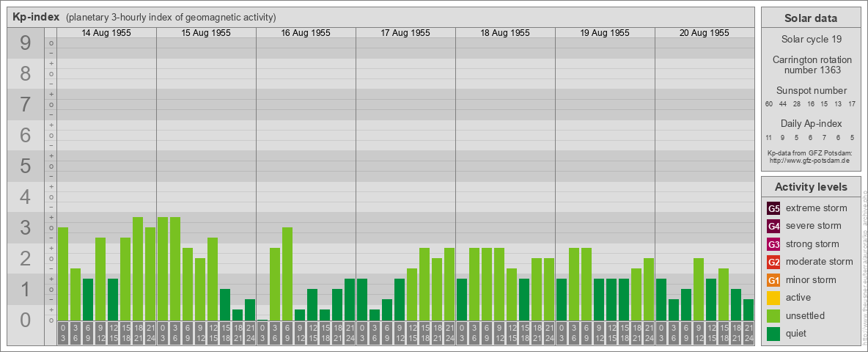The height and width of the screenshot is (352, 868).
Task: Click 18 Aug 3-6 hour bar
Action: pyautogui.click(x=474, y=285)
